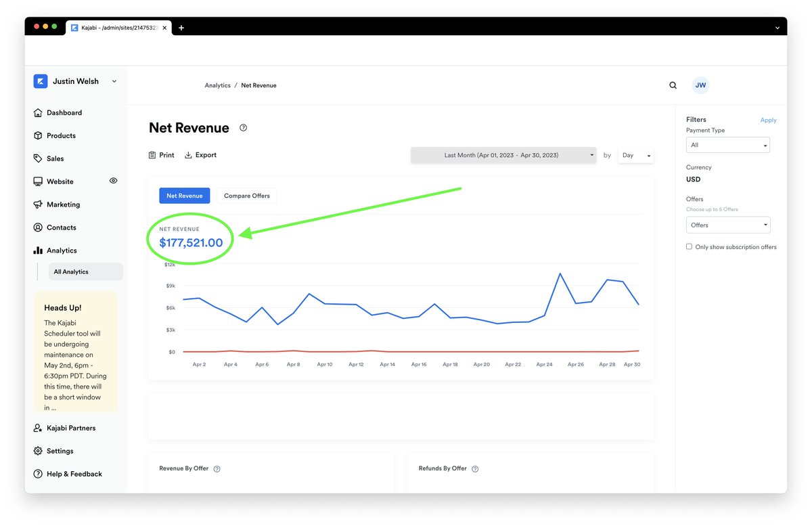
Task: Open the Payment Type 'All' dropdown
Action: (x=728, y=145)
